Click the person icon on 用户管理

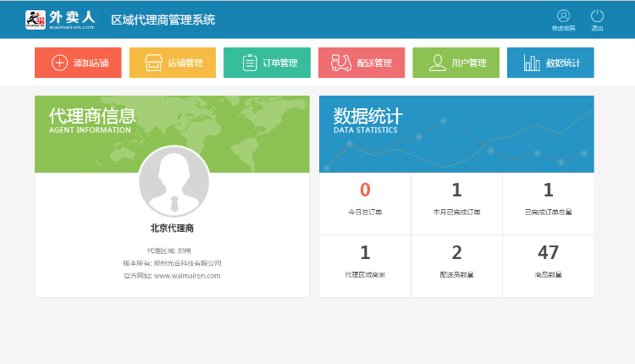pos(438,63)
